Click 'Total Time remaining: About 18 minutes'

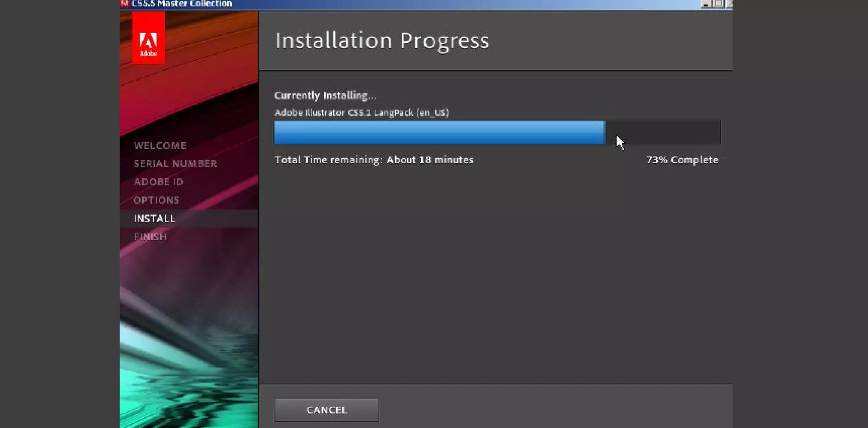[x=374, y=160]
